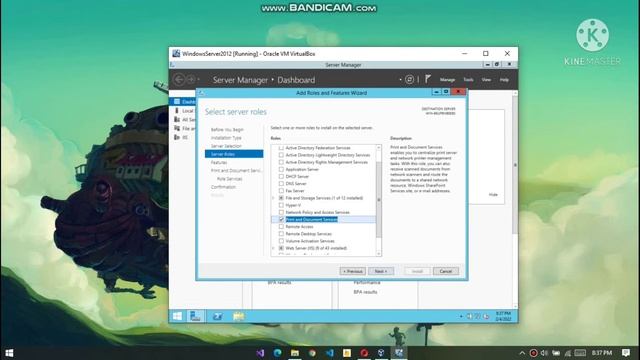Click roles list scroll-down arrow
The width and height of the screenshot is (640, 360).
tap(378, 253)
